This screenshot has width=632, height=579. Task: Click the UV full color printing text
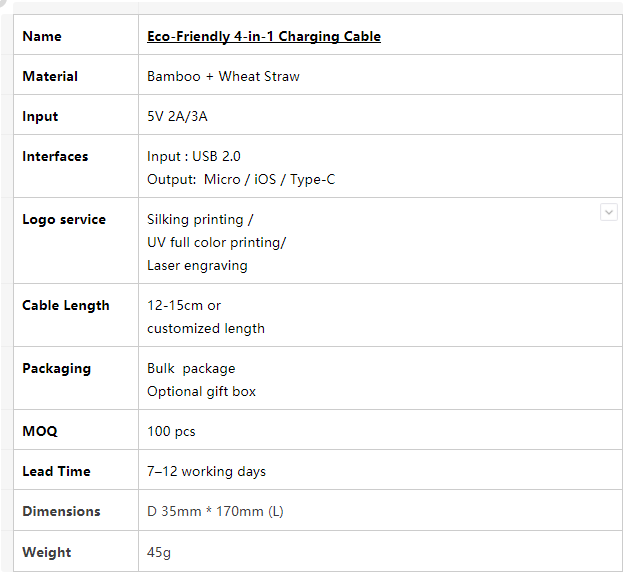(x=216, y=243)
